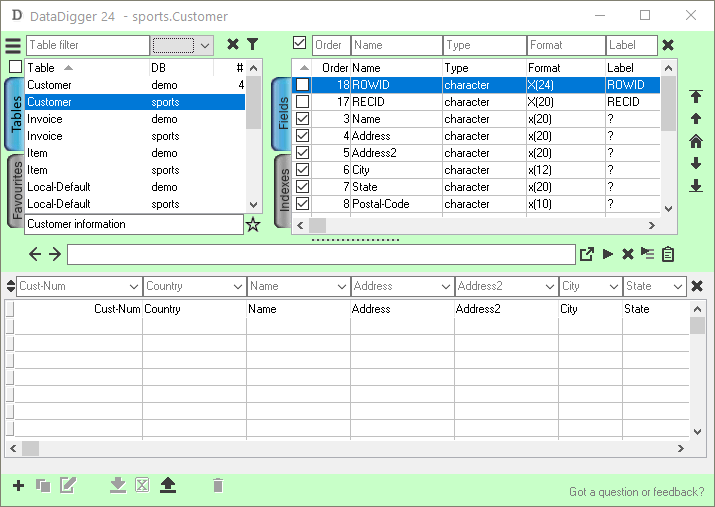The width and height of the screenshot is (715, 507).
Task: Open the clipboard icon beside the query box
Action: (x=668, y=255)
